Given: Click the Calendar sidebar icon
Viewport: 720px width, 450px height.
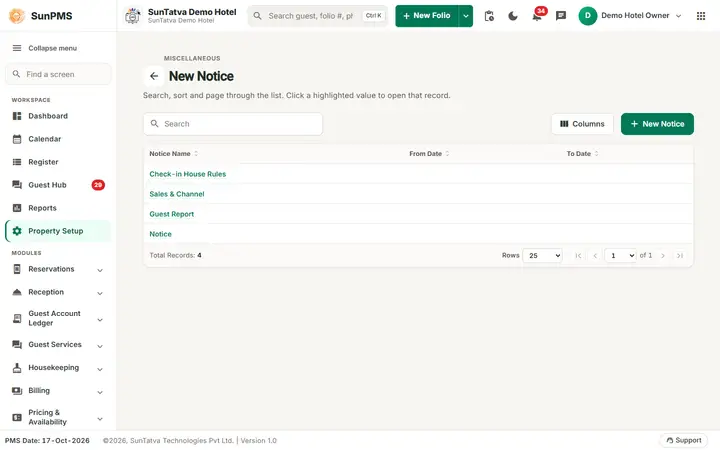Looking at the screenshot, I should (17, 139).
